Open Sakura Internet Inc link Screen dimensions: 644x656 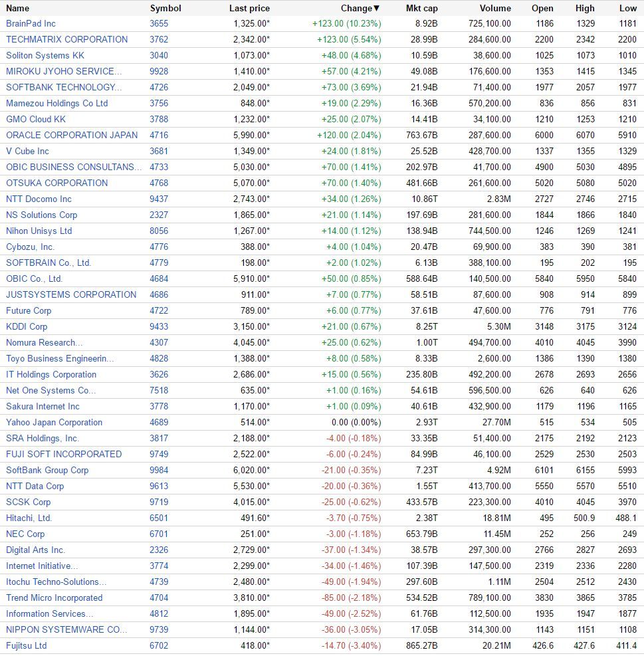coord(43,406)
